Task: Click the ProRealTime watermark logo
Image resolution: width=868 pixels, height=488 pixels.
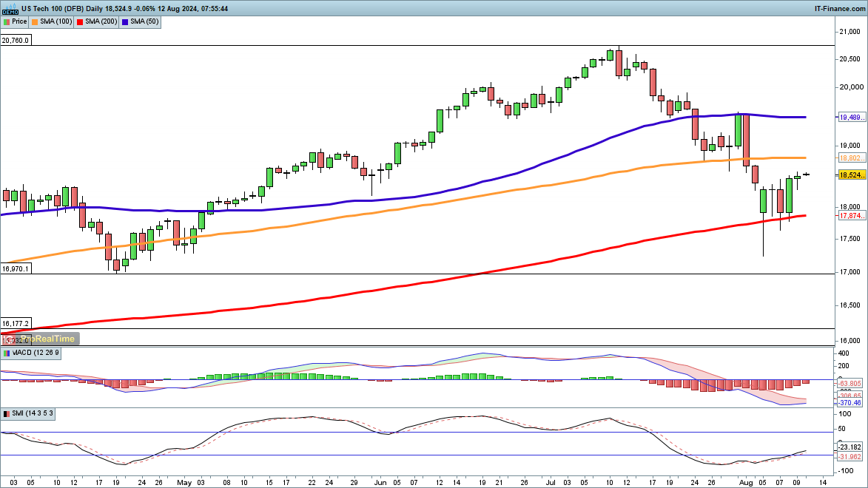Action: tap(44, 339)
